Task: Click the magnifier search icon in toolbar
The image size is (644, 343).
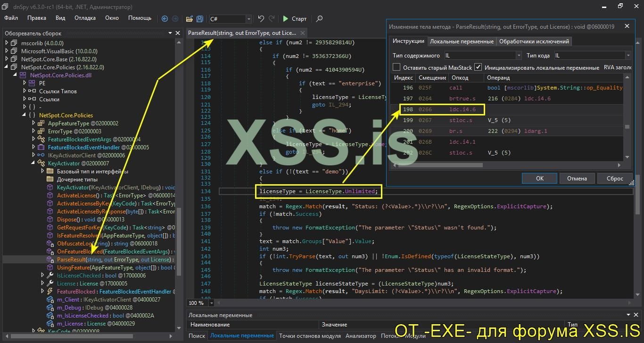Action: (319, 19)
